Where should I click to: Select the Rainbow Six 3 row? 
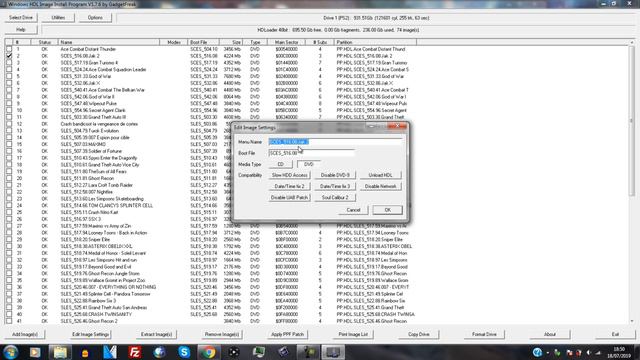[x=210, y=301]
